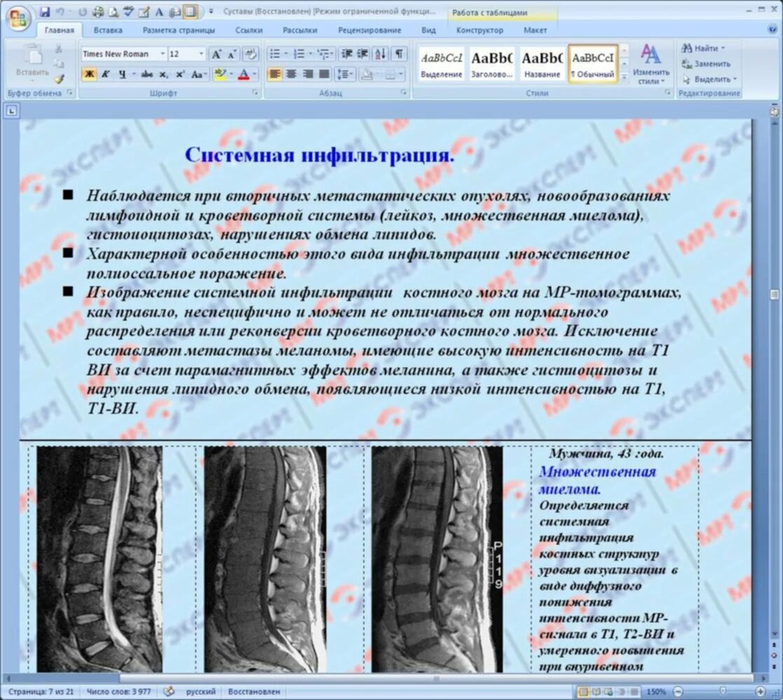The width and height of the screenshot is (783, 700).
Task: Open the Разметка страницы tab
Action: [x=179, y=30]
